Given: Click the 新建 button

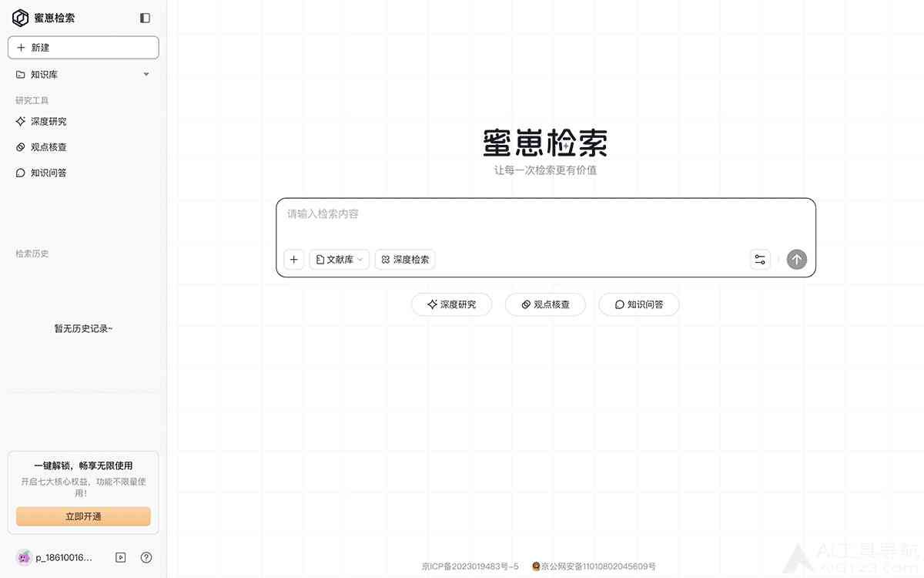Looking at the screenshot, I should 83,48.
